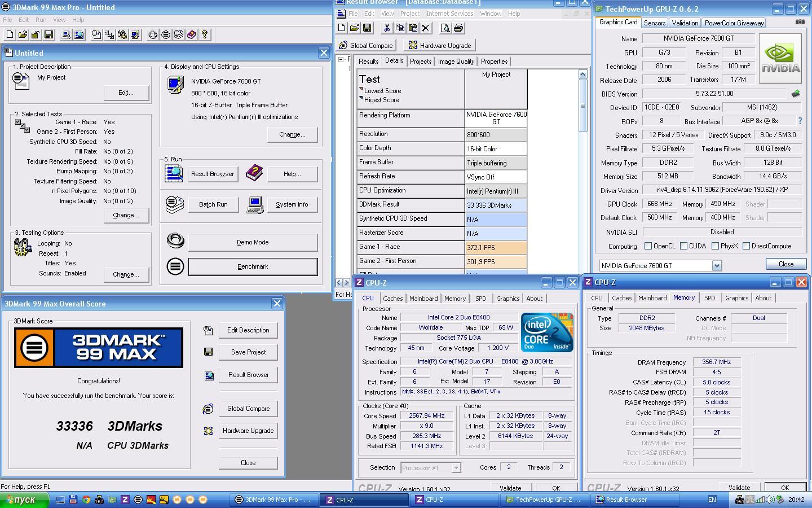812x508 pixels.
Task: Click Benchmark button in Run section
Action: click(x=253, y=266)
